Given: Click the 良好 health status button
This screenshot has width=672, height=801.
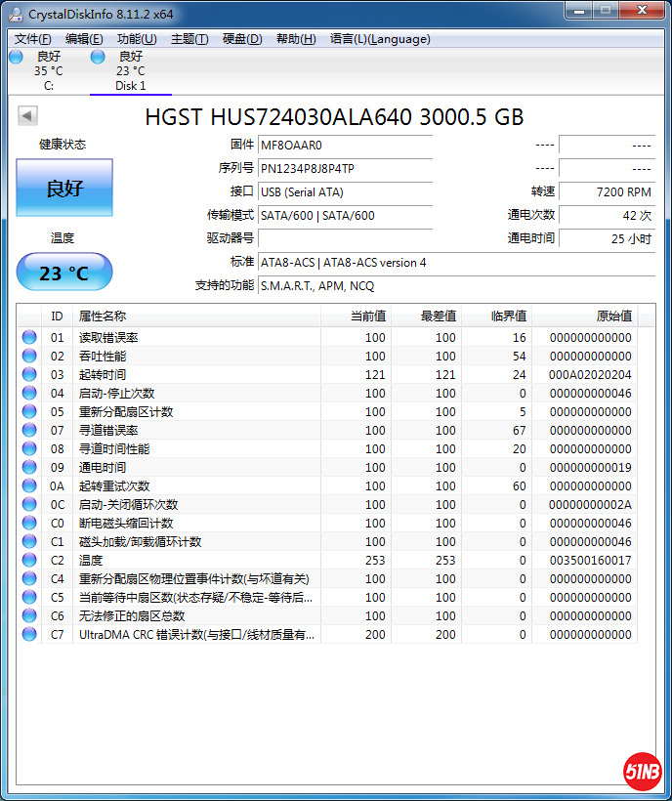Looking at the screenshot, I should point(64,189).
